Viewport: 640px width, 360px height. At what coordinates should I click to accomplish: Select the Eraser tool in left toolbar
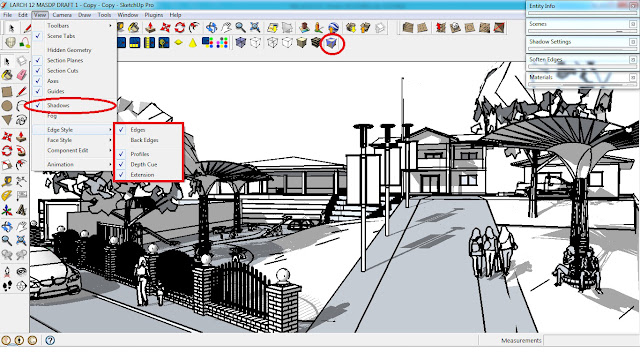22,75
